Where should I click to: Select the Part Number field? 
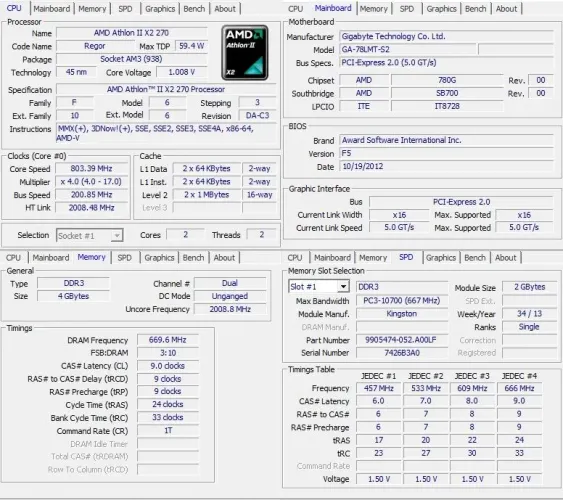(x=402, y=340)
